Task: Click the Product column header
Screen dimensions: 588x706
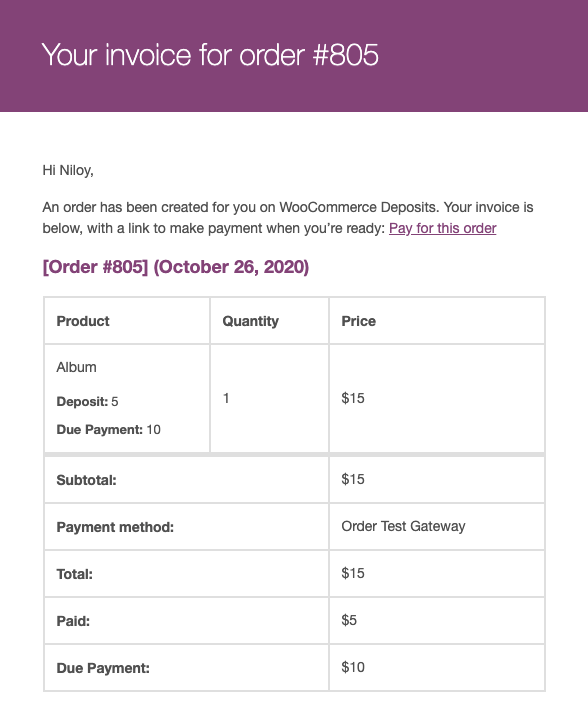Action: 83,321
